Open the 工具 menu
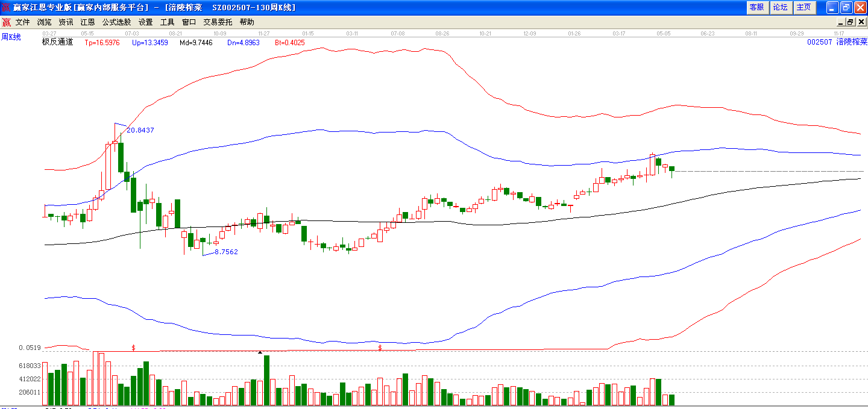This screenshot has height=409, width=868. [x=167, y=22]
